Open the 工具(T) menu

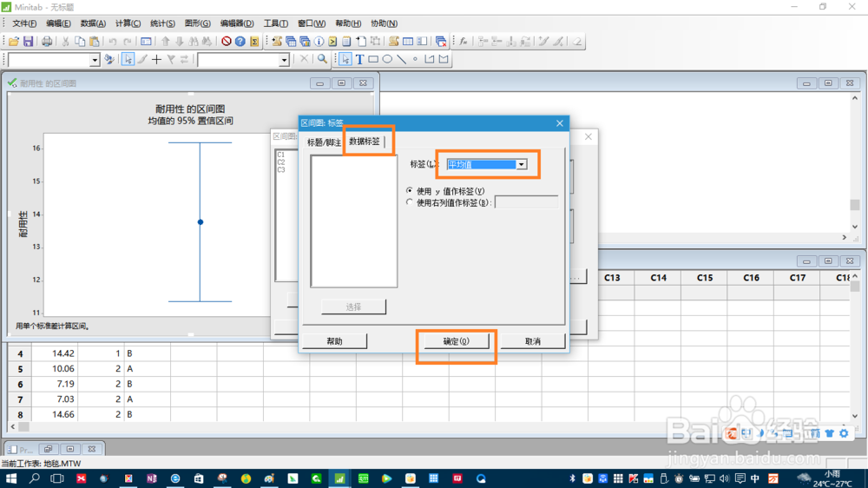pos(276,23)
